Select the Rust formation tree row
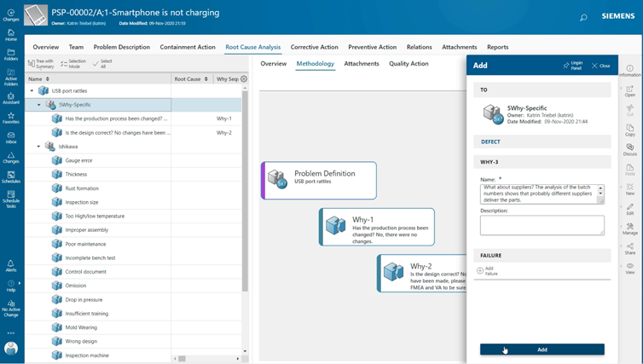 pyautogui.click(x=133, y=188)
